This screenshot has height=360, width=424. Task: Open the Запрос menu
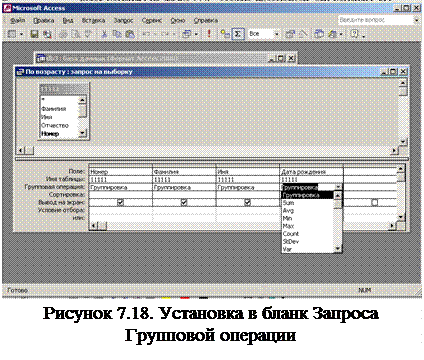(x=123, y=20)
